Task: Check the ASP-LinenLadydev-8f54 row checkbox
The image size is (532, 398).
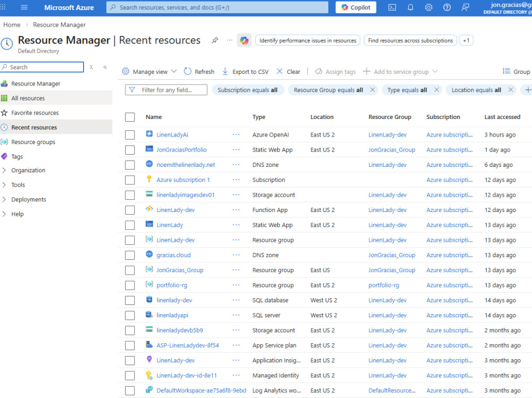Action: 130,345
